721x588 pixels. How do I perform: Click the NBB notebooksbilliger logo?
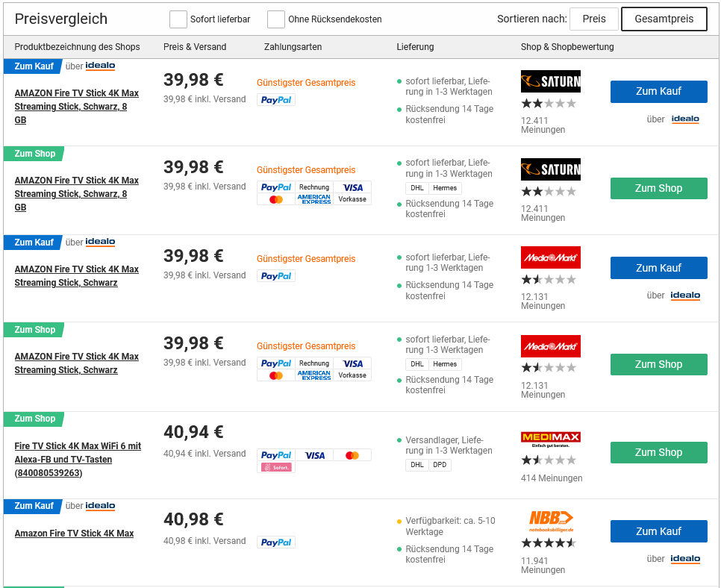click(550, 519)
